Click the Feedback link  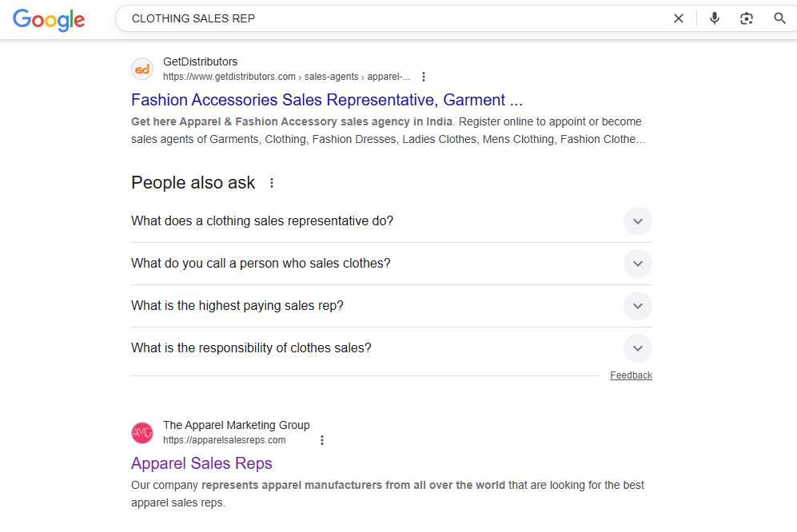point(631,375)
